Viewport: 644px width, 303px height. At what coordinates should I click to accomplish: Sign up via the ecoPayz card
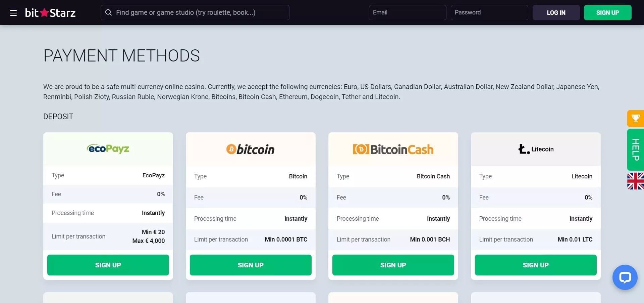pos(108,265)
